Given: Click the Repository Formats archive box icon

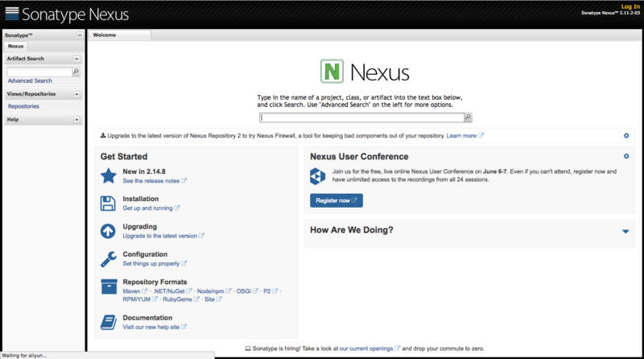Looking at the screenshot, I should pyautogui.click(x=109, y=287).
